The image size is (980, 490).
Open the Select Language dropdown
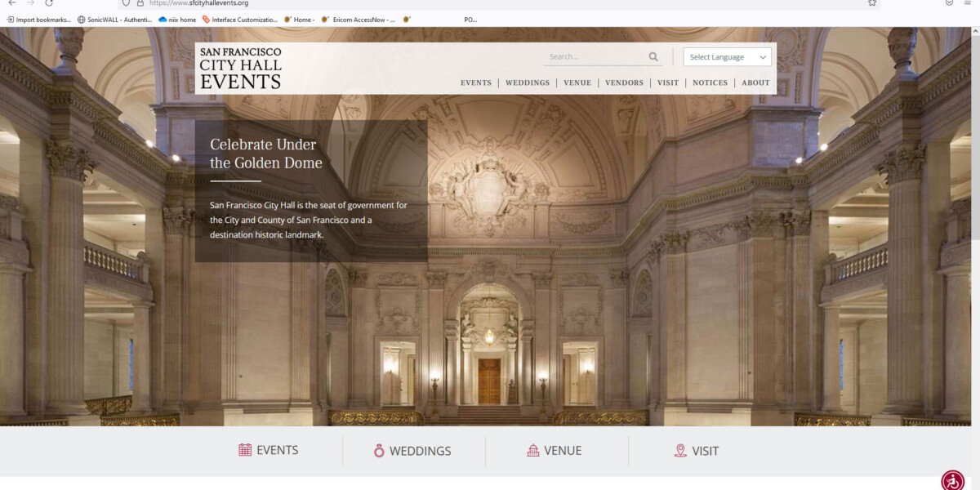point(726,56)
